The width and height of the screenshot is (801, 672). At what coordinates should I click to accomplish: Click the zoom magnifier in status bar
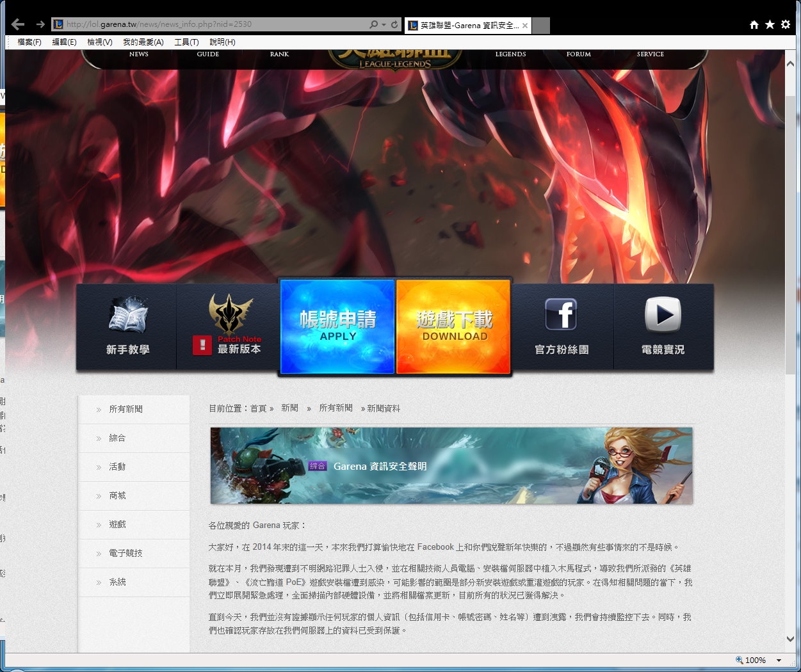(x=740, y=660)
